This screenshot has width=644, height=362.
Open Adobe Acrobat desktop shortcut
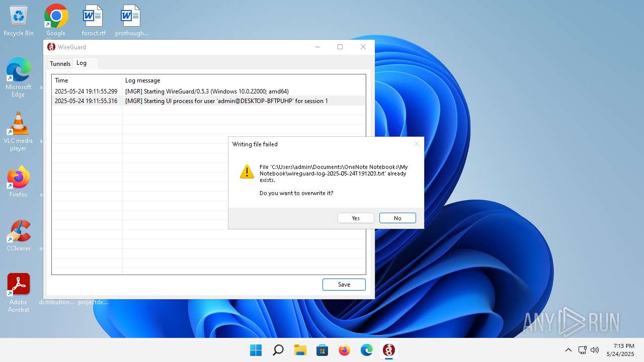point(19,293)
